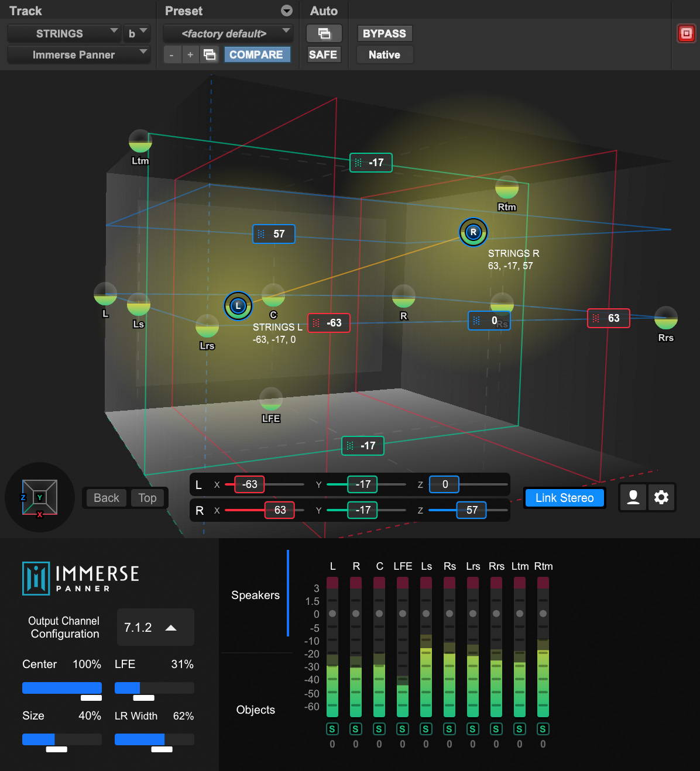Solo the C speaker channel
The width and height of the screenshot is (700, 771).
[x=379, y=729]
